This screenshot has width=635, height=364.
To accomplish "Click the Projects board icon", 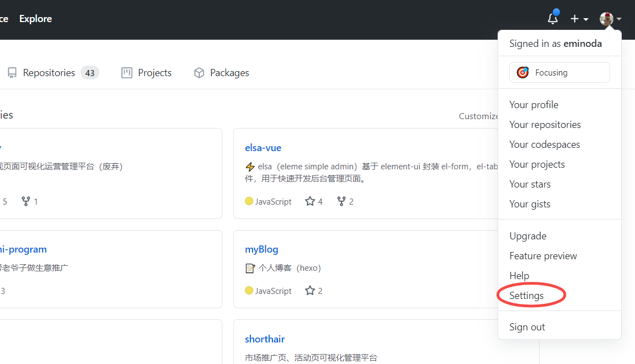I will coord(127,73).
